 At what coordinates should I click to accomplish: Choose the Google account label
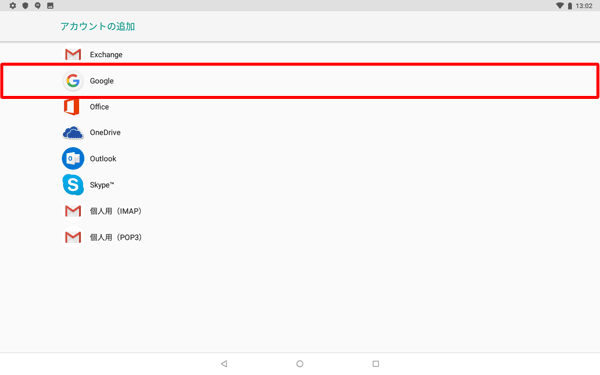[101, 81]
